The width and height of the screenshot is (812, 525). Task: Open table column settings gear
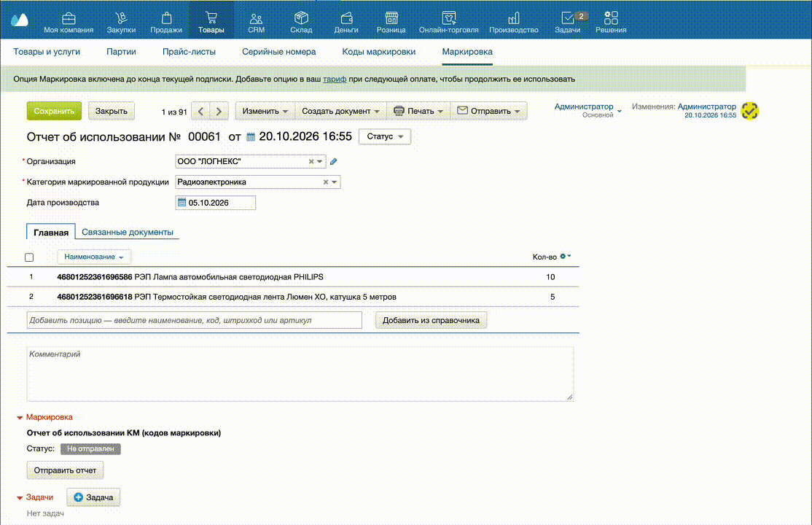tap(565, 257)
